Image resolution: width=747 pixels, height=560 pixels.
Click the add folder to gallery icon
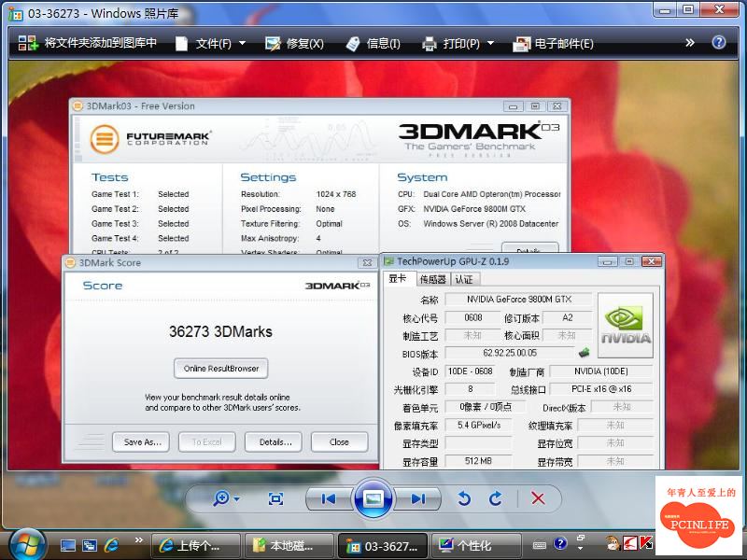pos(28,43)
